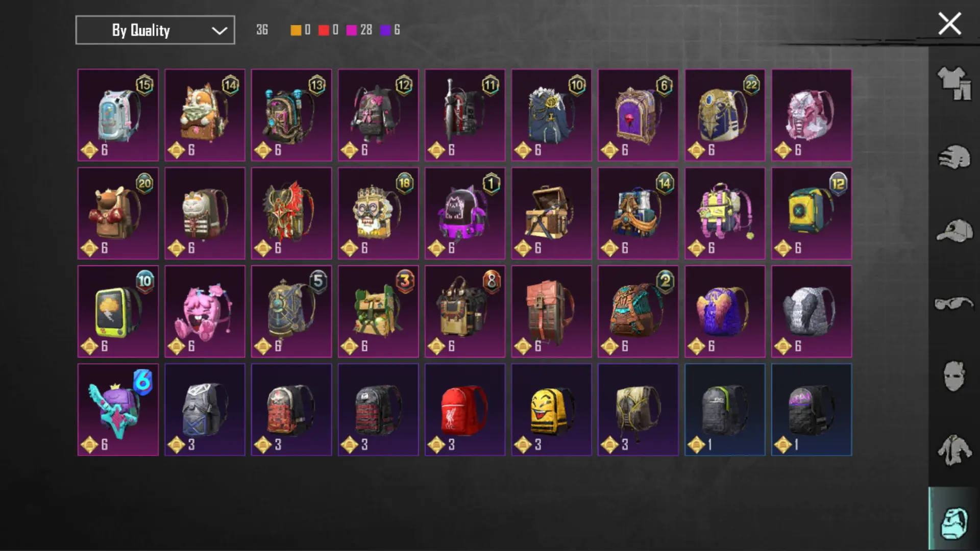980x551 pixels.
Task: Click the pink quality color square
Action: coord(351,30)
